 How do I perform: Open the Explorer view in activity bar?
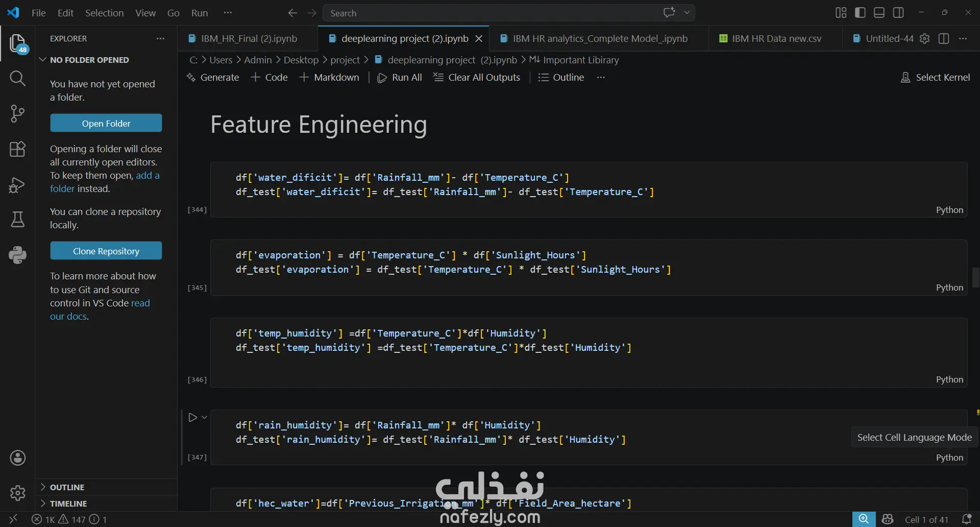pos(18,43)
